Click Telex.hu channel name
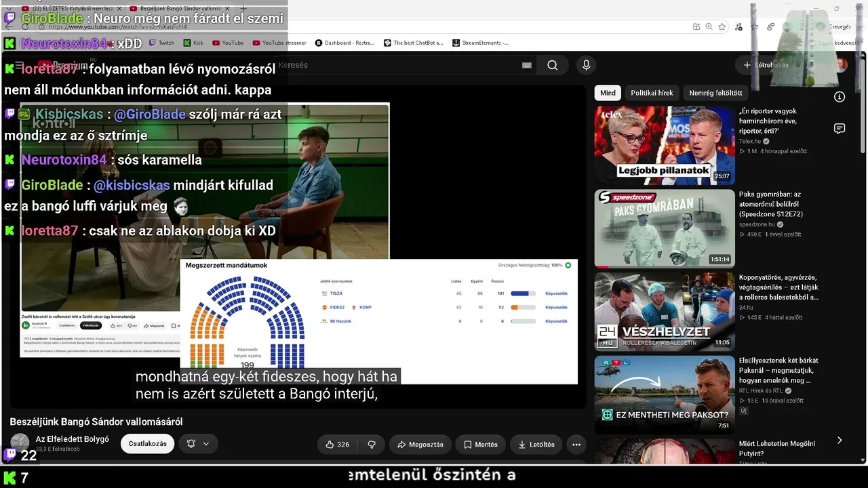This screenshot has width=868, height=488. tap(750, 141)
